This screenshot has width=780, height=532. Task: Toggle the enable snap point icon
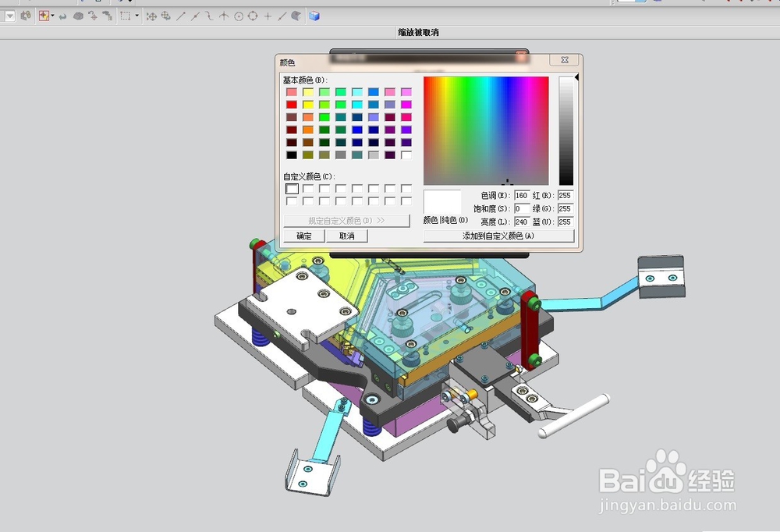tap(151, 16)
